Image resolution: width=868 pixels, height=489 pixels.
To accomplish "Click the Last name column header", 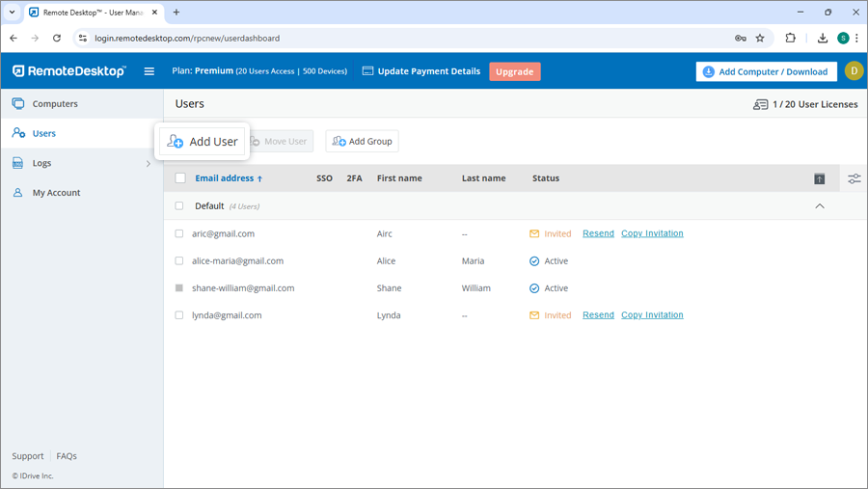I will point(483,178).
